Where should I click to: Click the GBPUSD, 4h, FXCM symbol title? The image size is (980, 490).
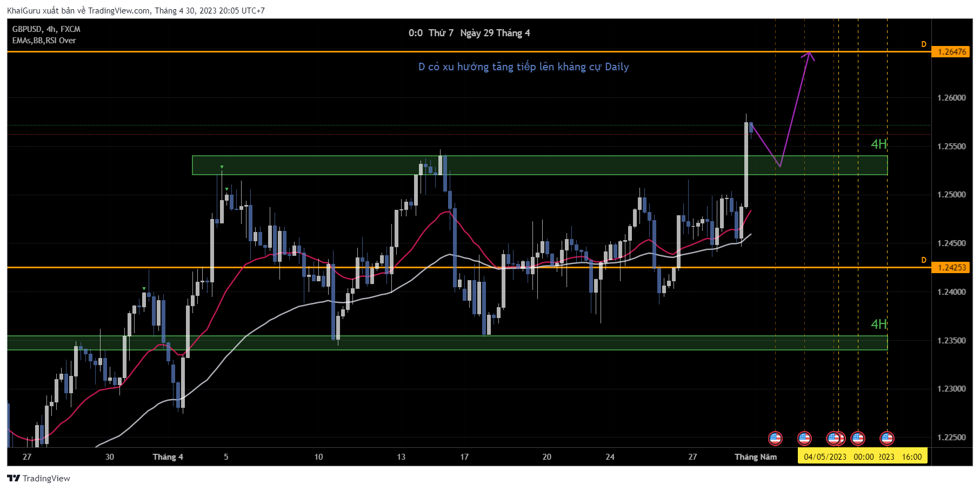(x=46, y=29)
